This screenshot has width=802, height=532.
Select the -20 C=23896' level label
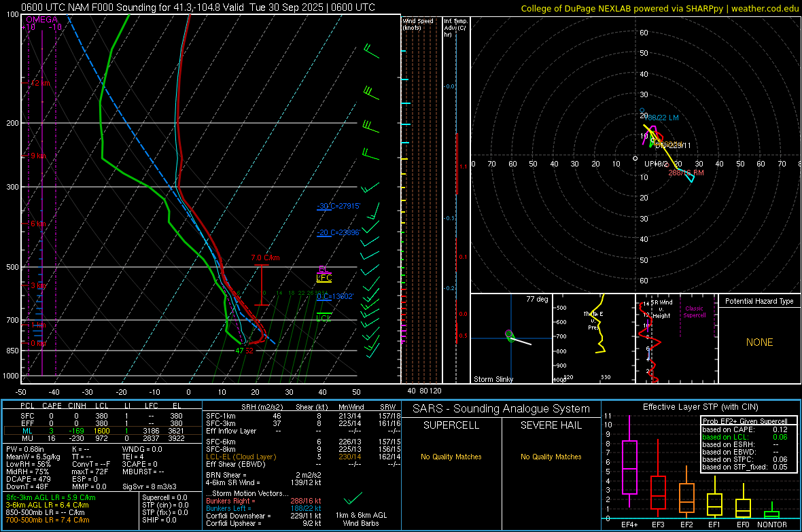pyautogui.click(x=338, y=232)
